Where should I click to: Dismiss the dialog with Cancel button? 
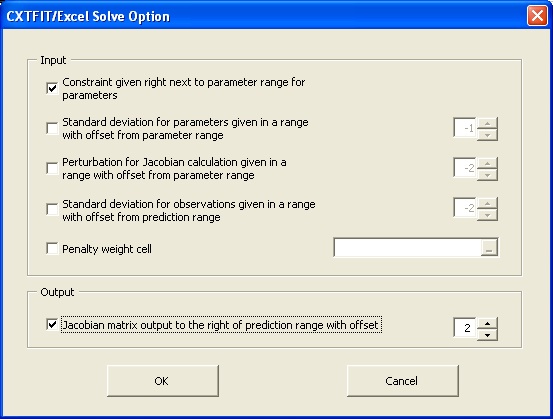tap(403, 381)
